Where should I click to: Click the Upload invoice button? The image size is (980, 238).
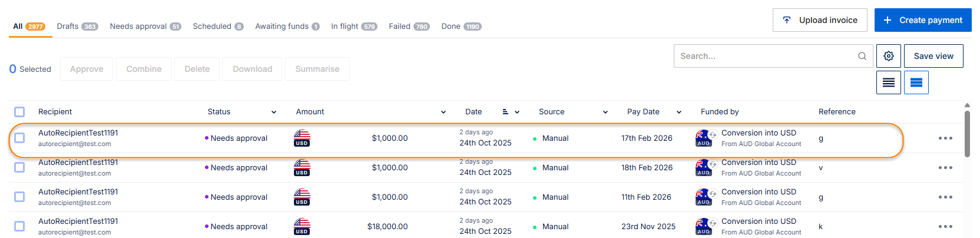point(819,20)
